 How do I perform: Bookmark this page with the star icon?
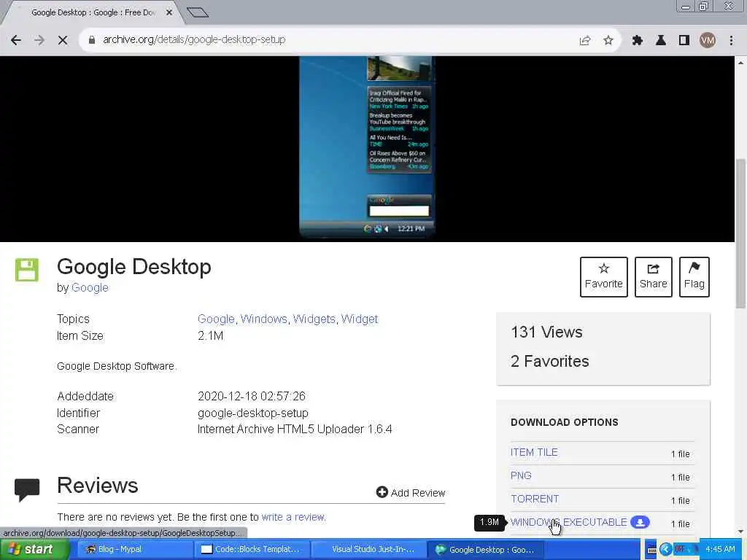(x=608, y=41)
